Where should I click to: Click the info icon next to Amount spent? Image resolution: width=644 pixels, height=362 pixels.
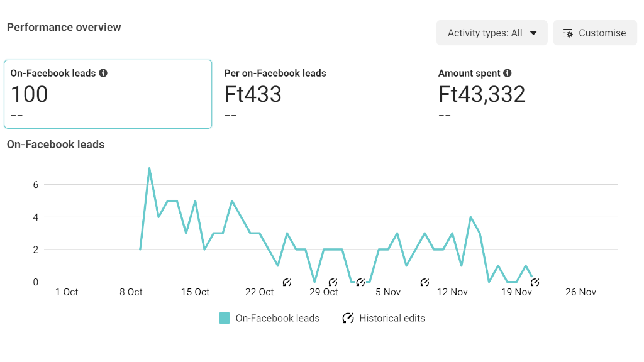point(508,73)
